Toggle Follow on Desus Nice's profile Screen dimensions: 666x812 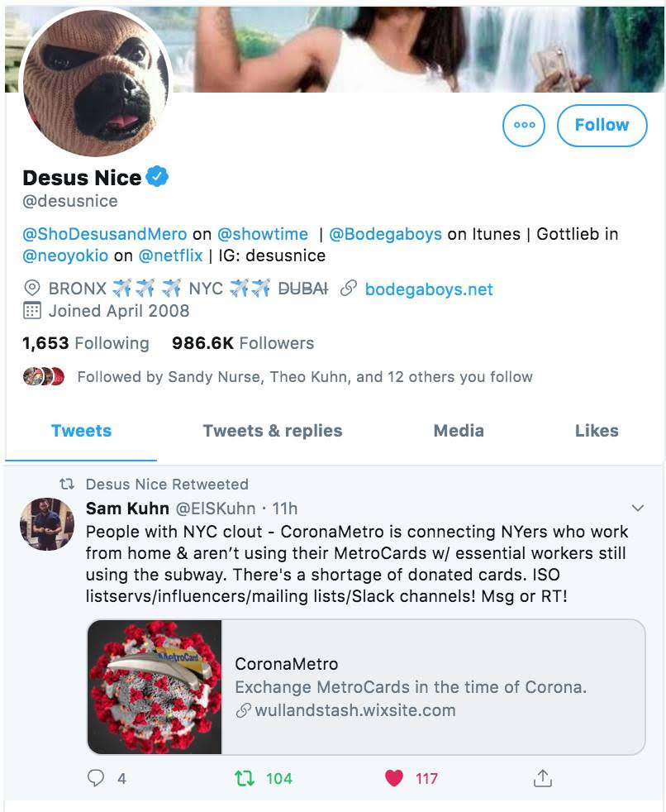point(602,126)
